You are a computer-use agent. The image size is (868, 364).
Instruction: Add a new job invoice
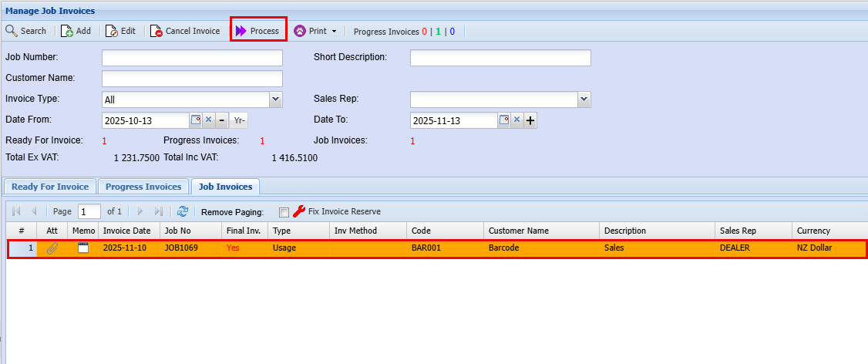[76, 31]
